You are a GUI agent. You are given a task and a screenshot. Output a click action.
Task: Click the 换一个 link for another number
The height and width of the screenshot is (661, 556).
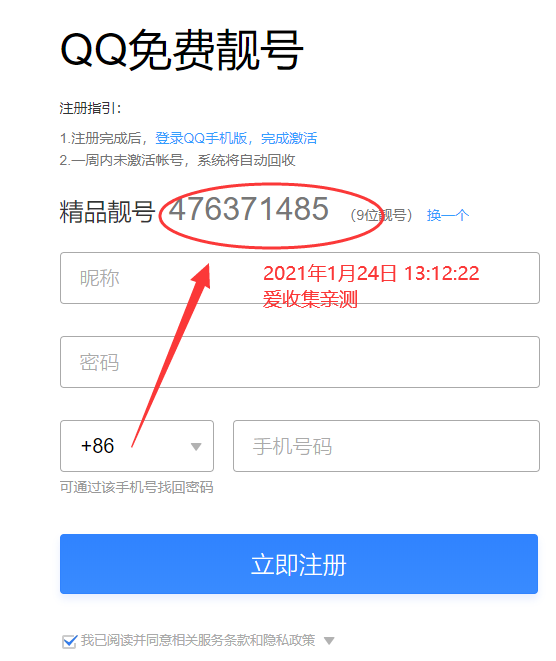pos(447,215)
